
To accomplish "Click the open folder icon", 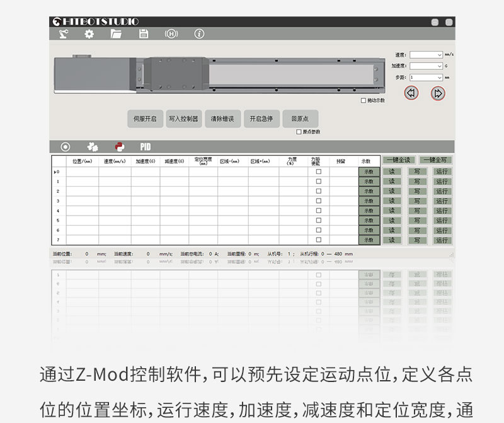I will (117, 34).
